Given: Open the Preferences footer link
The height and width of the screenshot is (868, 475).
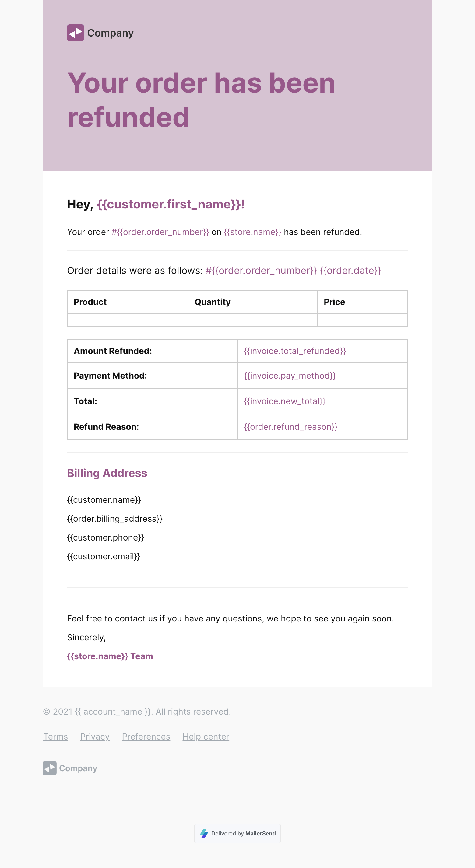Looking at the screenshot, I should coord(146,737).
